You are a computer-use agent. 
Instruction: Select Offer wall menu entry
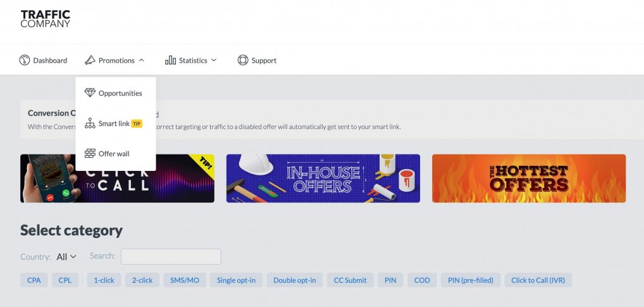[x=114, y=154]
